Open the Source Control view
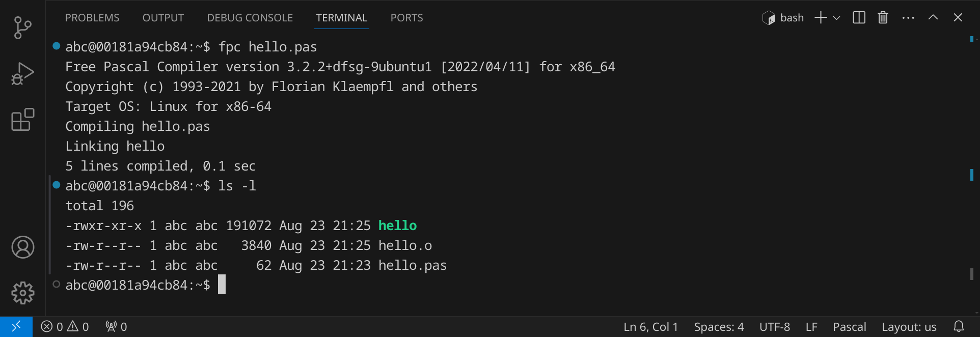The image size is (980, 337). [x=22, y=27]
